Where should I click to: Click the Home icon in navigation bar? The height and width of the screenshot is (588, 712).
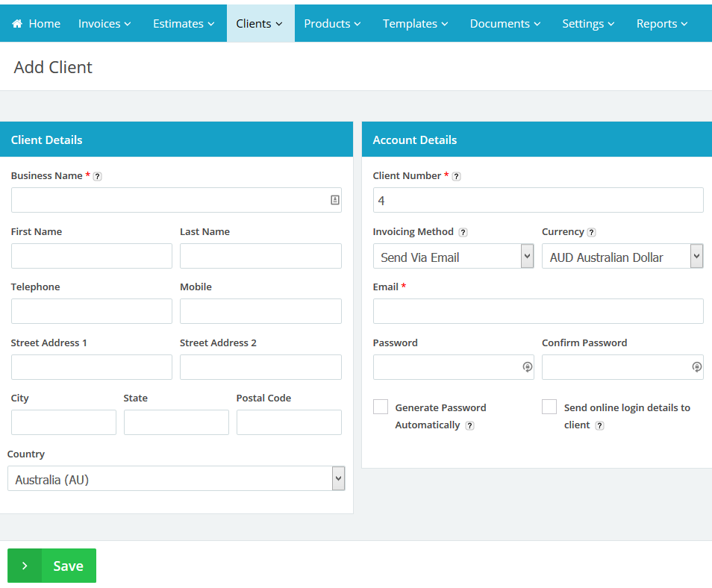pyautogui.click(x=17, y=24)
